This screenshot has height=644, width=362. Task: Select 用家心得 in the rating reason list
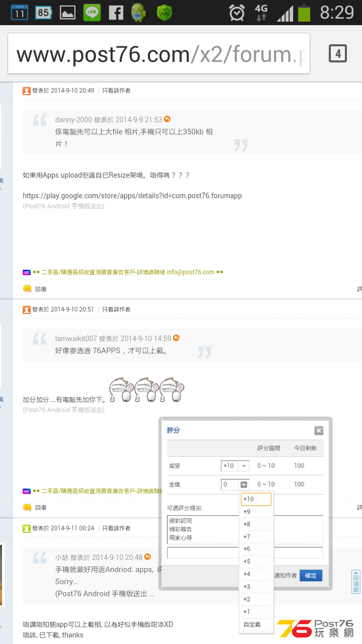tap(180, 538)
